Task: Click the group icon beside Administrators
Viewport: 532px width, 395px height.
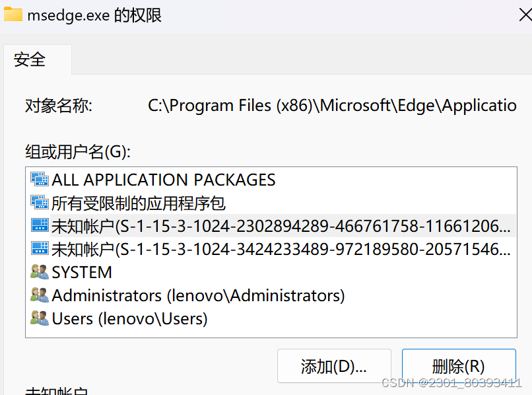Action: pos(39,295)
